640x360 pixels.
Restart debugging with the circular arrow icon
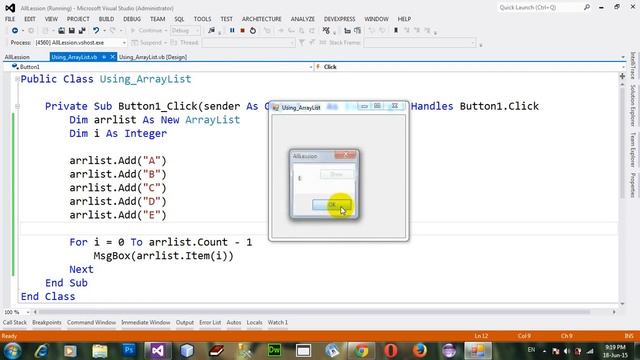tap(253, 31)
